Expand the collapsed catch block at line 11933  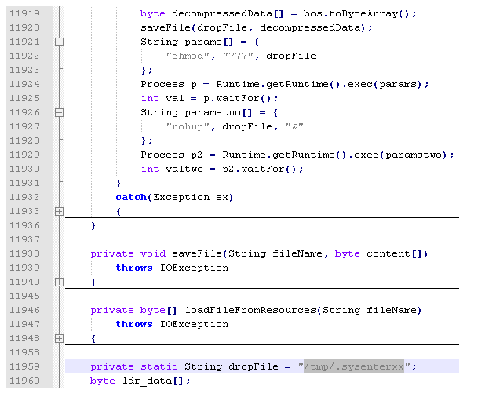point(59,211)
